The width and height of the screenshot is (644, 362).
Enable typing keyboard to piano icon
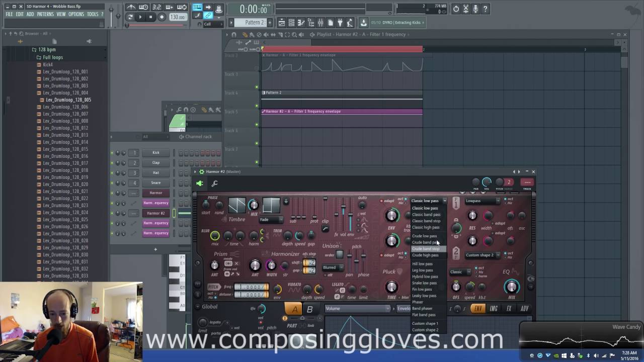[197, 7]
